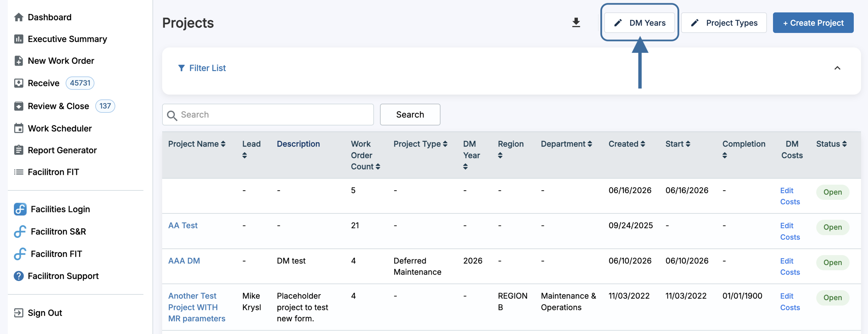Click Open status badge for AA Test
This screenshot has width=868, height=334.
click(833, 227)
